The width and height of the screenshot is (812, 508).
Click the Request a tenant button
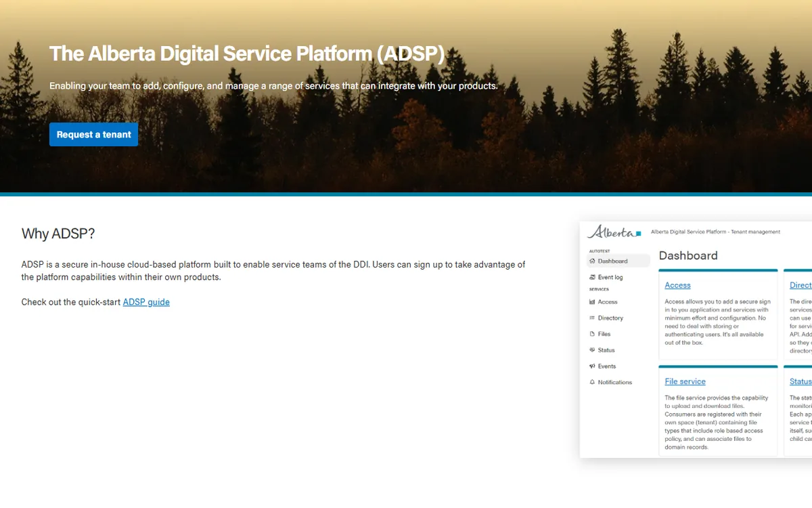click(93, 134)
